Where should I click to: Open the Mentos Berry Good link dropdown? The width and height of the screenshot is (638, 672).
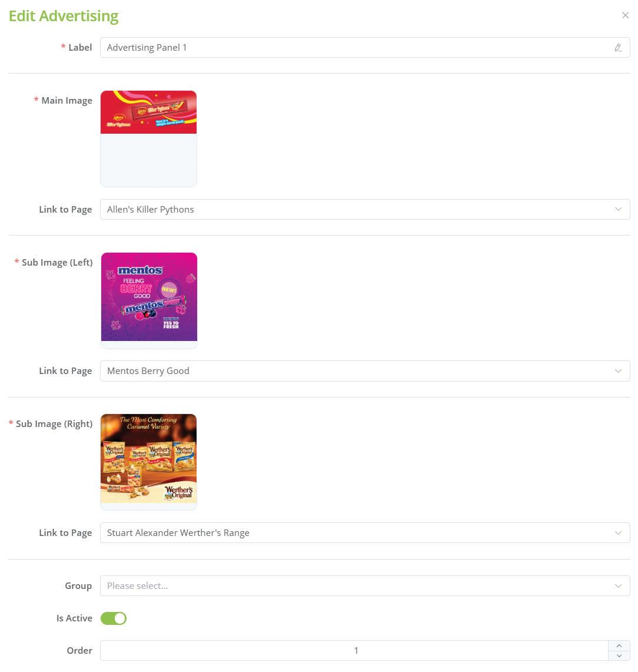365,370
